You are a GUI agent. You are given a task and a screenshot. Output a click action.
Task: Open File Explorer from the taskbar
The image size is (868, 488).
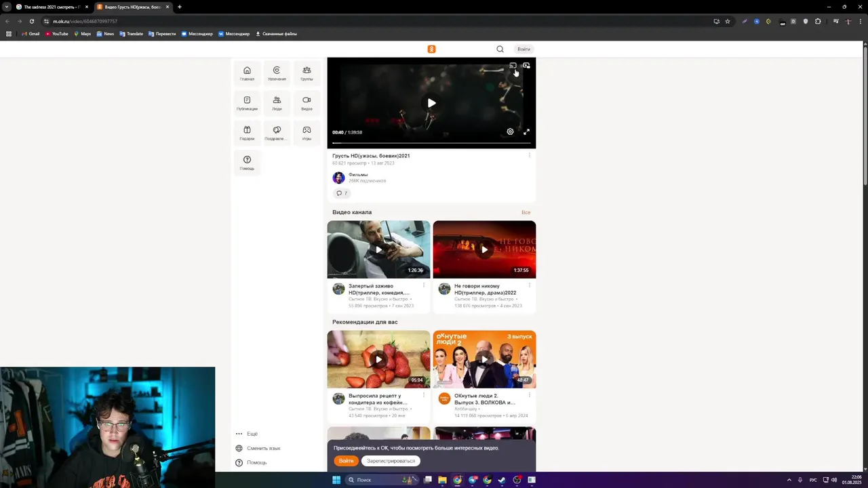[x=442, y=480]
